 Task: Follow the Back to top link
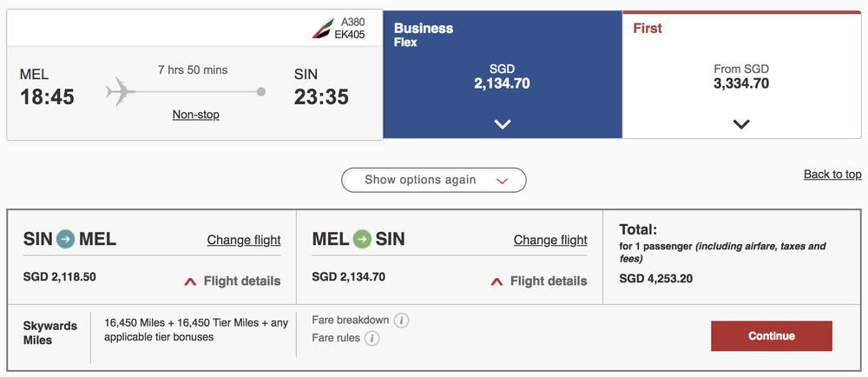832,175
